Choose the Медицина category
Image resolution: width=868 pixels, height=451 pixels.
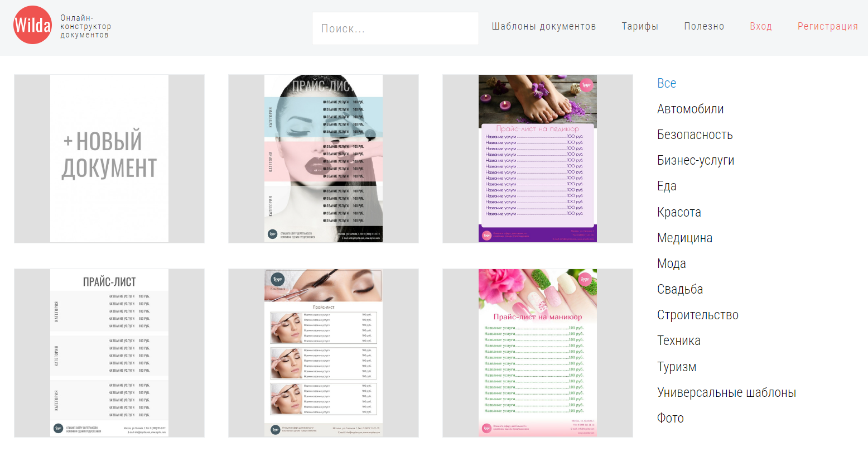pos(684,238)
